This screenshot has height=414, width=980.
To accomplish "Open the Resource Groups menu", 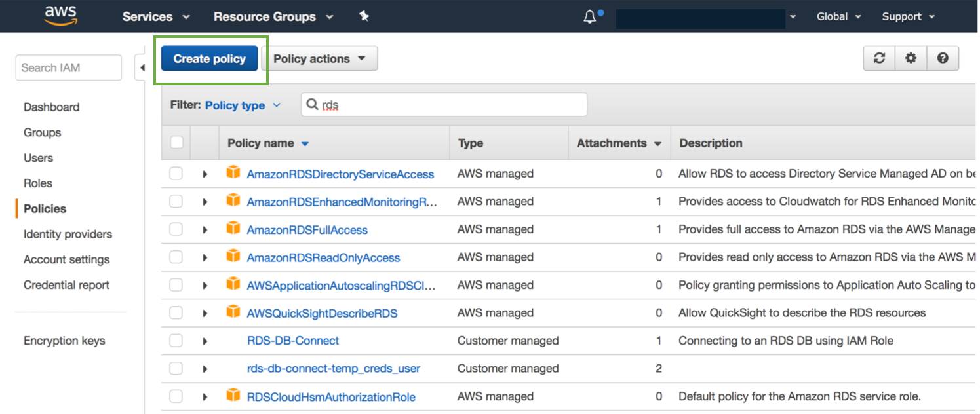I will tap(273, 16).
